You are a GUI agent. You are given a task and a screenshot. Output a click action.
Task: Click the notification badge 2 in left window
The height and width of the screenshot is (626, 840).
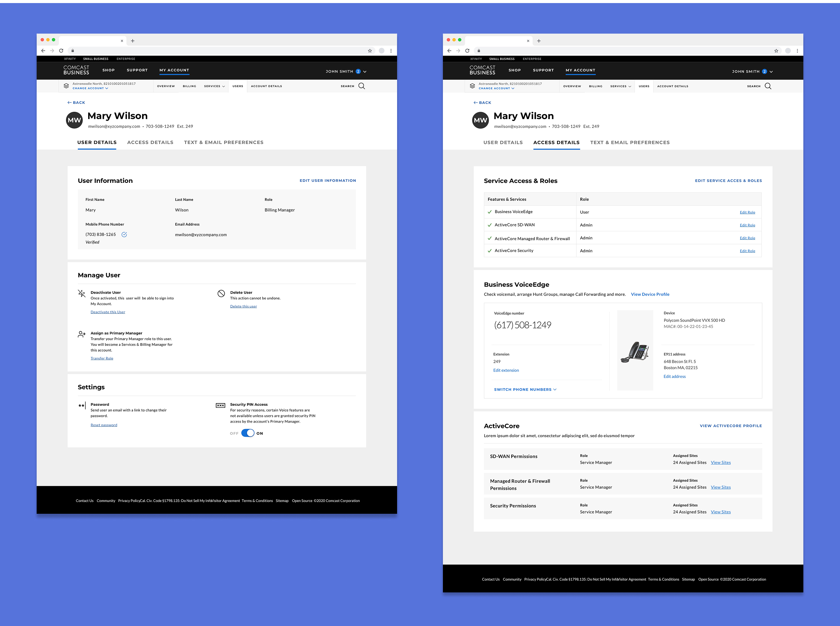point(358,71)
